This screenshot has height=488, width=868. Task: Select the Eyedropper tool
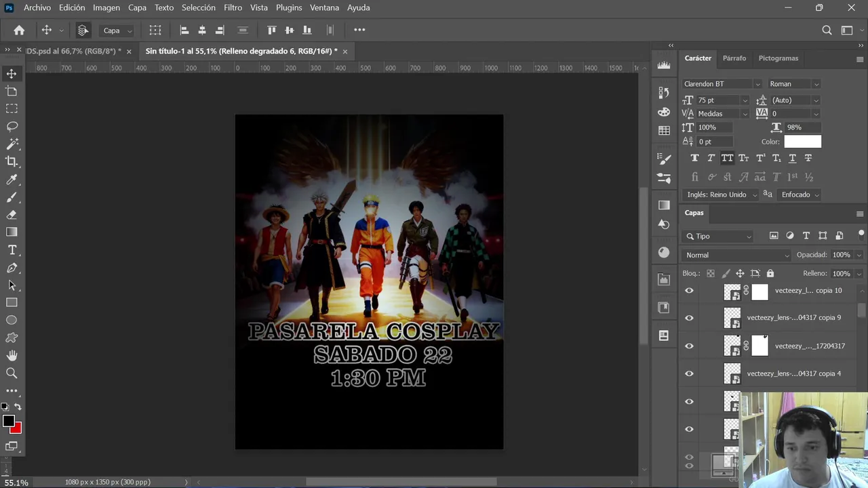tap(12, 180)
